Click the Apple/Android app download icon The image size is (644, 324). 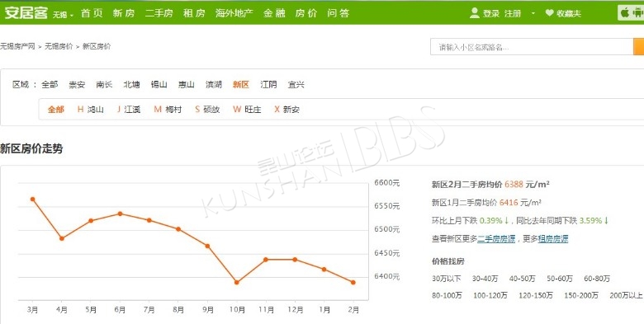click(x=631, y=12)
